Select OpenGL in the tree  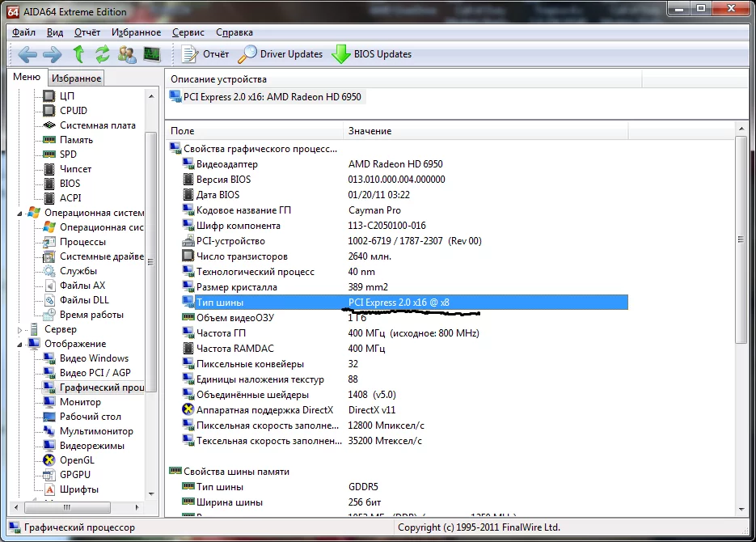69,460
